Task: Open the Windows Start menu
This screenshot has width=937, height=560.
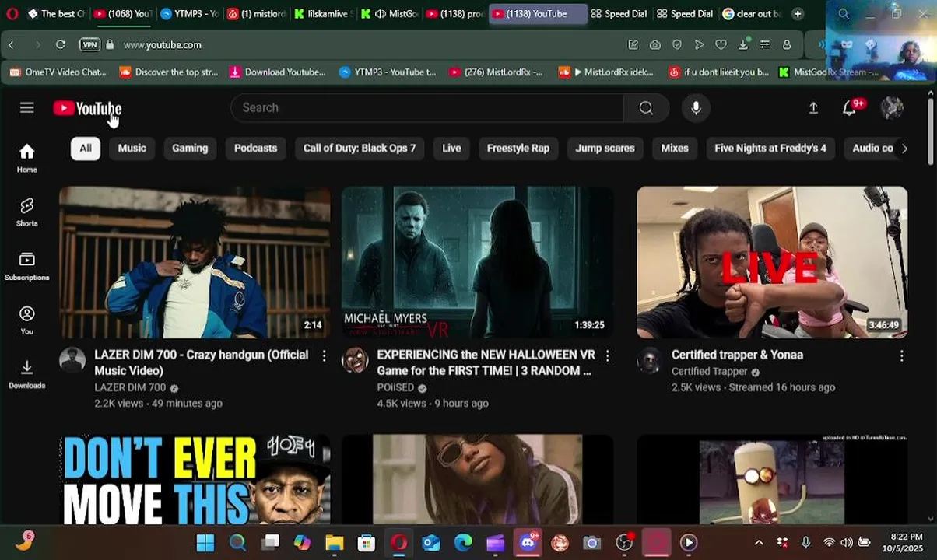Action: click(205, 543)
